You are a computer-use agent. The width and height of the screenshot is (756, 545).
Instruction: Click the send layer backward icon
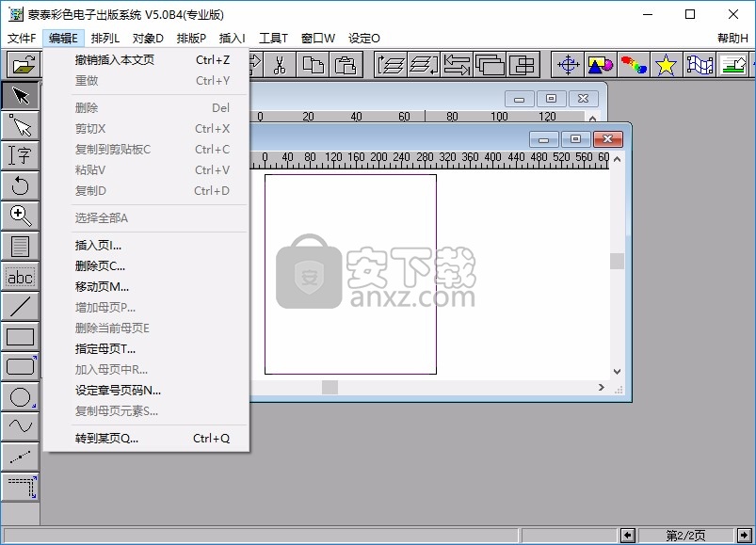(x=424, y=65)
